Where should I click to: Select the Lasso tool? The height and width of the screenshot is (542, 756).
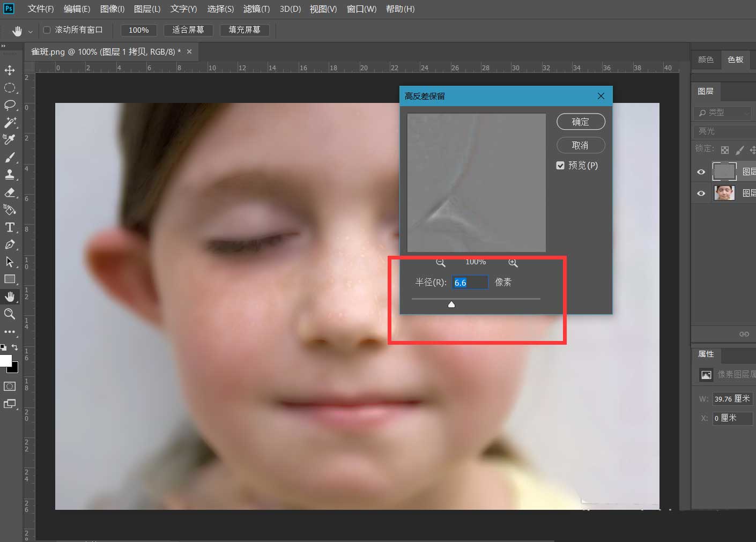click(10, 105)
